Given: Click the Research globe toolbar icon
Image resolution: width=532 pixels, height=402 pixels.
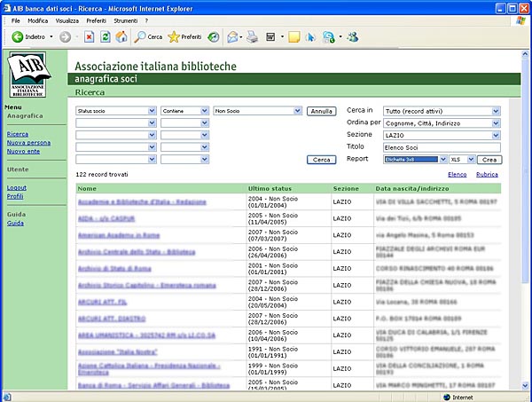Looking at the screenshot, I should (x=328, y=36).
